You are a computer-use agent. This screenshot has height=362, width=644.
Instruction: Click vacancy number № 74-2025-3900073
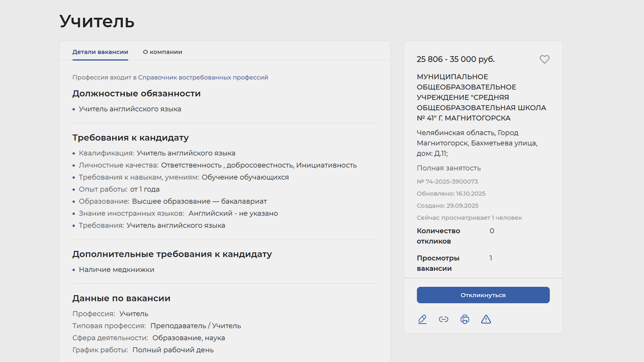tap(447, 181)
